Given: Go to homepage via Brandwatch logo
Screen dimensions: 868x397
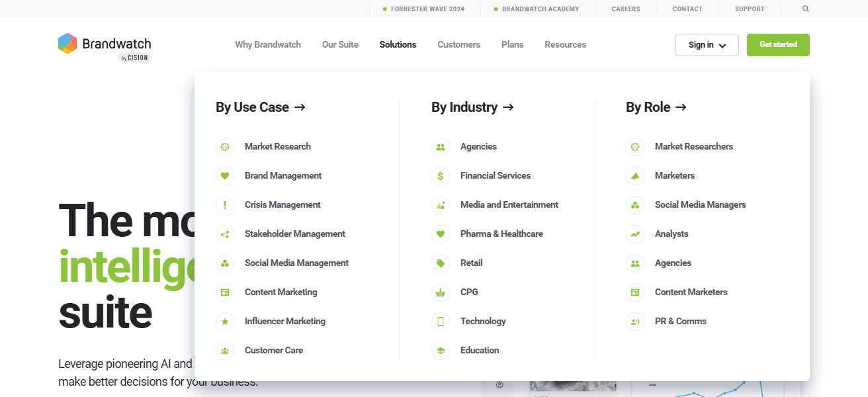Looking at the screenshot, I should pyautogui.click(x=105, y=47).
